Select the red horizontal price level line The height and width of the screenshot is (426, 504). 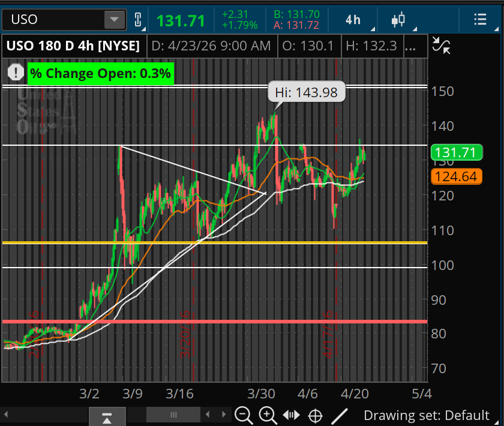(x=215, y=322)
